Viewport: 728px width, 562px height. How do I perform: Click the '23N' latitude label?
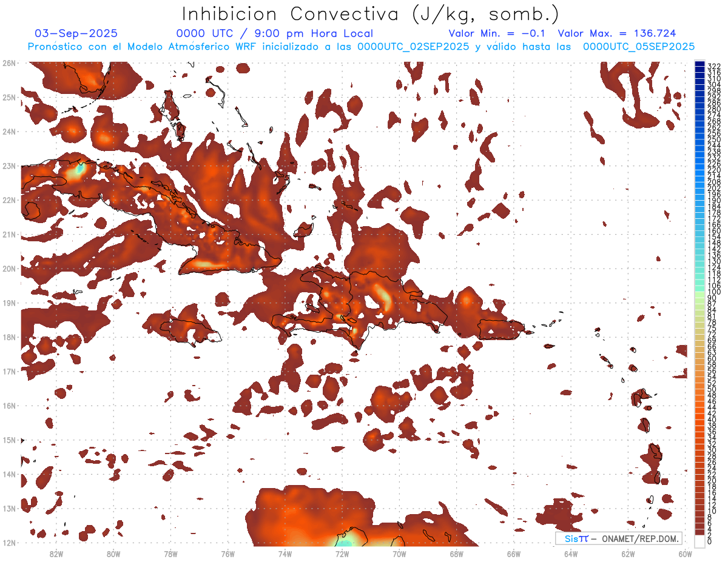9,166
